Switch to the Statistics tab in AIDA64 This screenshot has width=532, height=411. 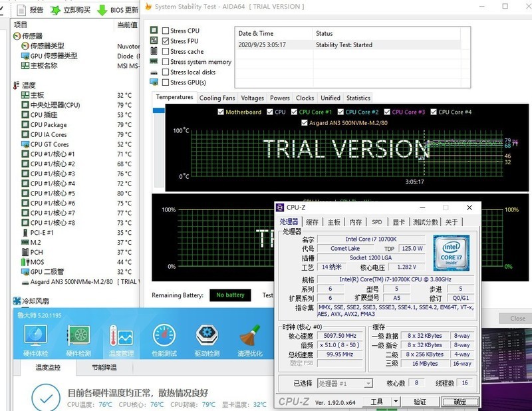point(359,98)
